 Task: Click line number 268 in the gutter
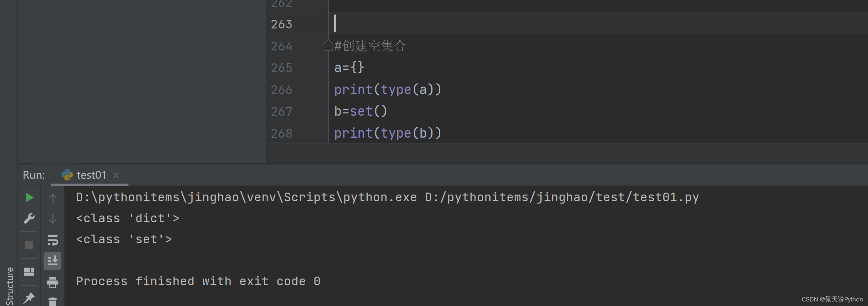[281, 133]
